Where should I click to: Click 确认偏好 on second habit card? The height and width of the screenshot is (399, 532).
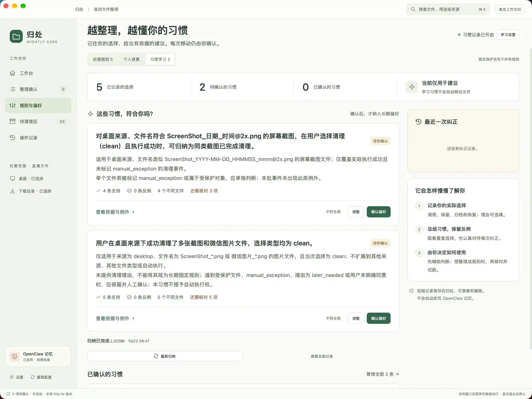click(x=378, y=318)
